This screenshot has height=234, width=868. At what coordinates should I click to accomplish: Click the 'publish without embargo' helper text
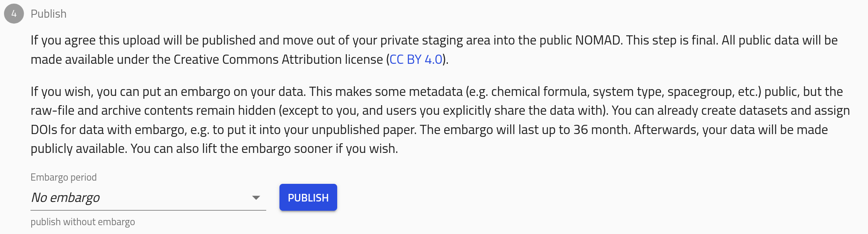coord(83,222)
